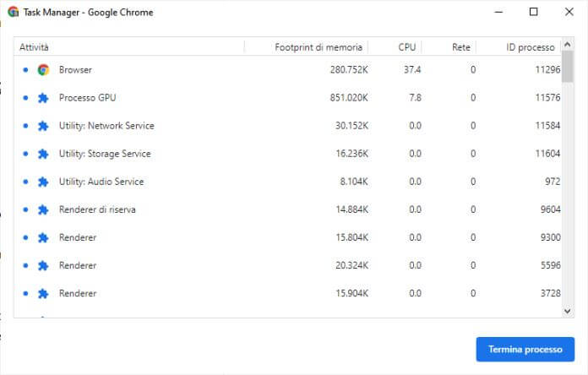Click memory value 280.752K

[349, 70]
